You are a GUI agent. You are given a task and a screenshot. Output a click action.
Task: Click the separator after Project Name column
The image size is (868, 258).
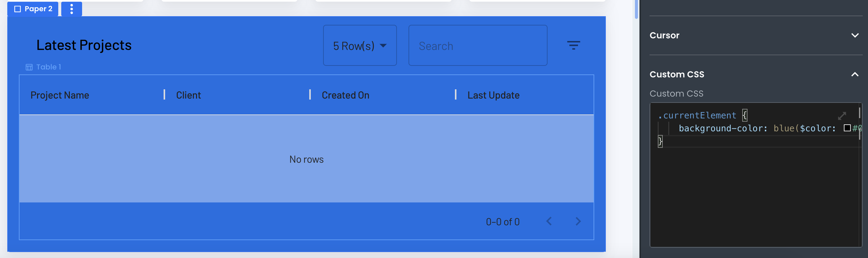point(165,95)
